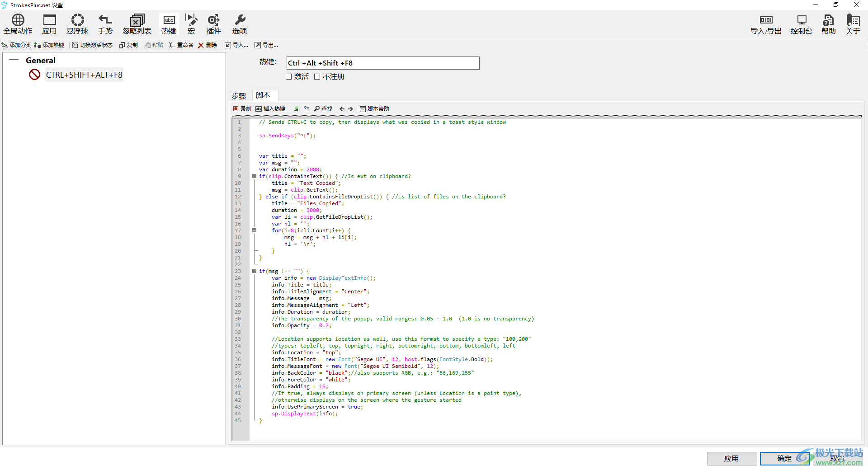Click 导出... in the hotkey toolbar
Screen dimensions: 868x470
tap(266, 45)
